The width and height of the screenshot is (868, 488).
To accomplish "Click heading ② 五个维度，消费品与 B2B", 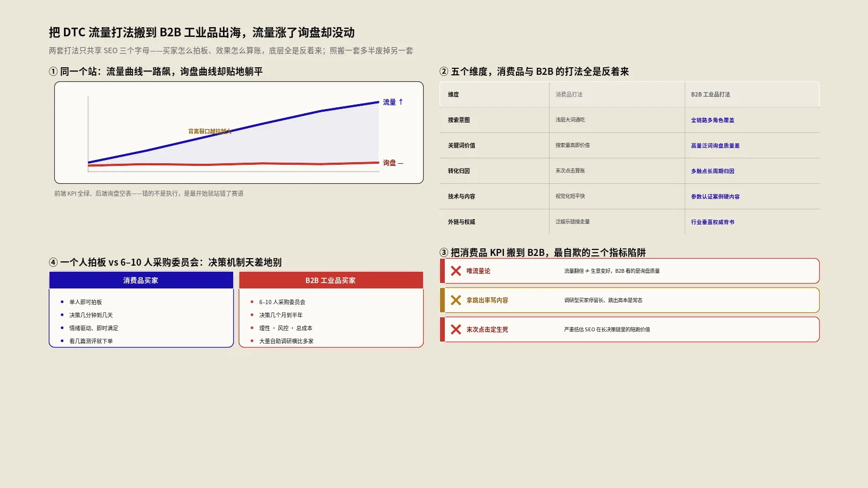I will click(x=534, y=72).
